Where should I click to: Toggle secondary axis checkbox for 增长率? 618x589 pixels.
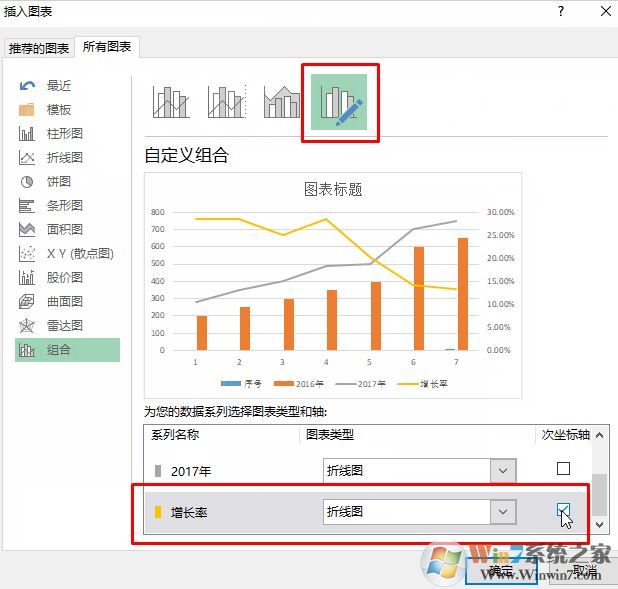coord(563,511)
